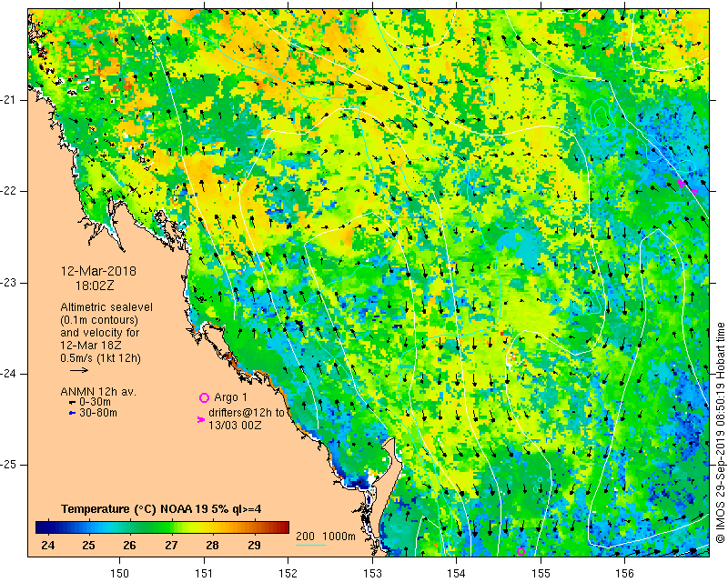This screenshot has width=728, height=582.
Task: Click the cyan 200m contour legend line
Action: pyautogui.click(x=310, y=545)
